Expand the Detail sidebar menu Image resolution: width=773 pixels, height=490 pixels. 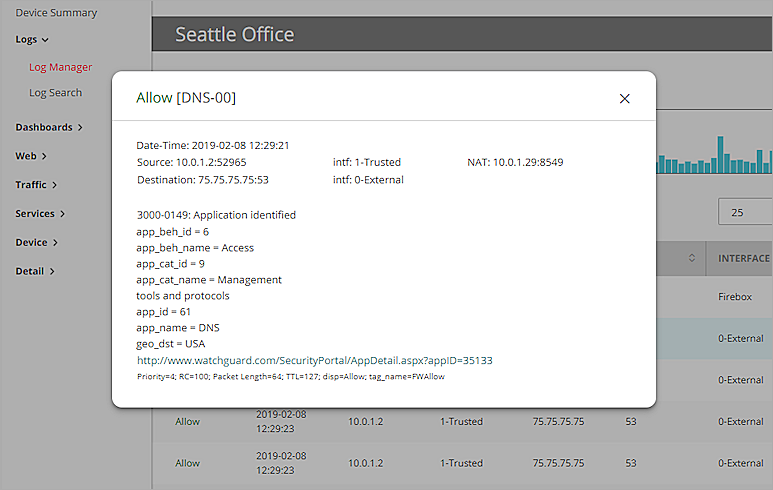pyautogui.click(x=34, y=271)
